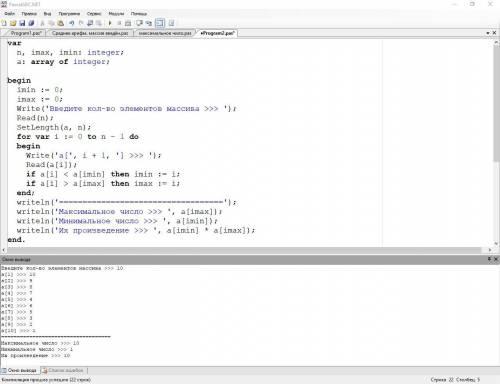Run the program with the green play icon
Viewport: 500px width, 384px height.
tap(110, 23)
